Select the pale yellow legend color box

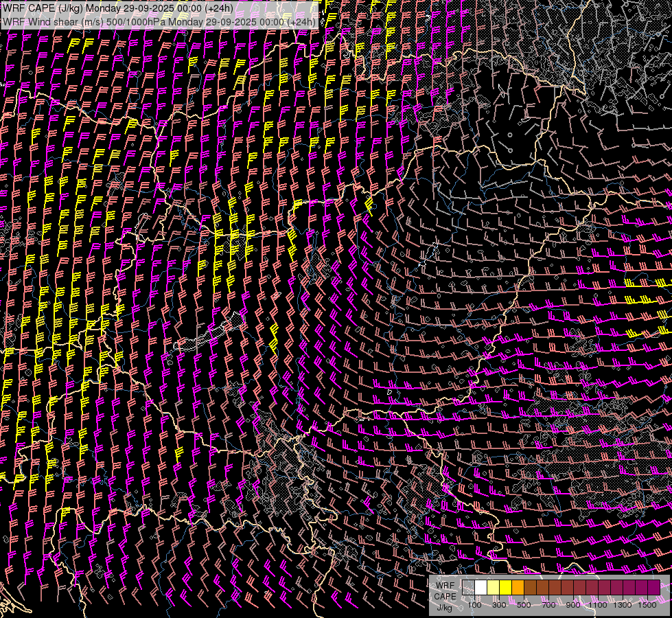coord(493,587)
